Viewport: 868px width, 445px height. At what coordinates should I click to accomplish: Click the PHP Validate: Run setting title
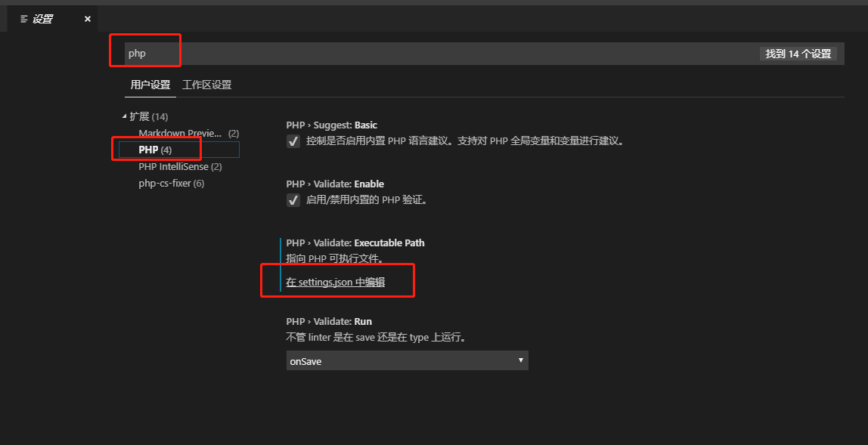point(328,320)
